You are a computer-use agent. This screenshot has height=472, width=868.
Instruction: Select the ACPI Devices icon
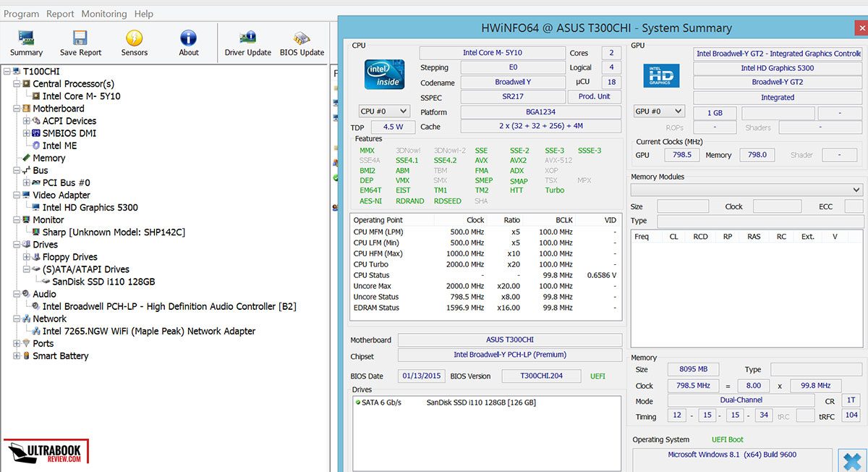[x=36, y=121]
